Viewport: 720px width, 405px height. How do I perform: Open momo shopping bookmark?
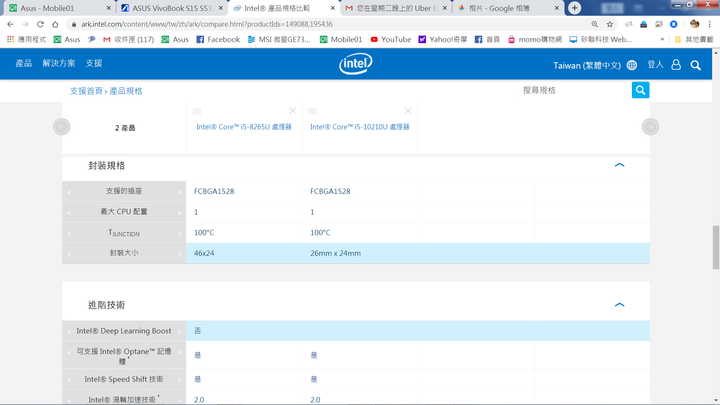[x=534, y=39]
